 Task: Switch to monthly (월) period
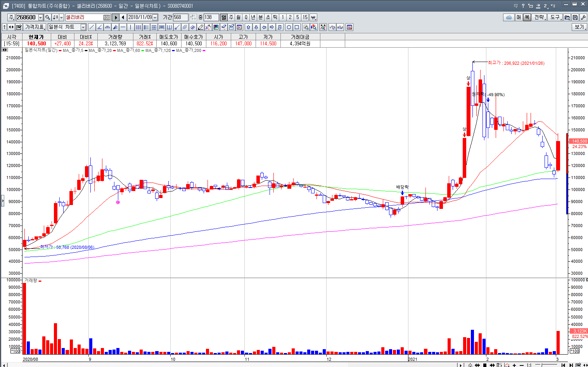[239, 17]
